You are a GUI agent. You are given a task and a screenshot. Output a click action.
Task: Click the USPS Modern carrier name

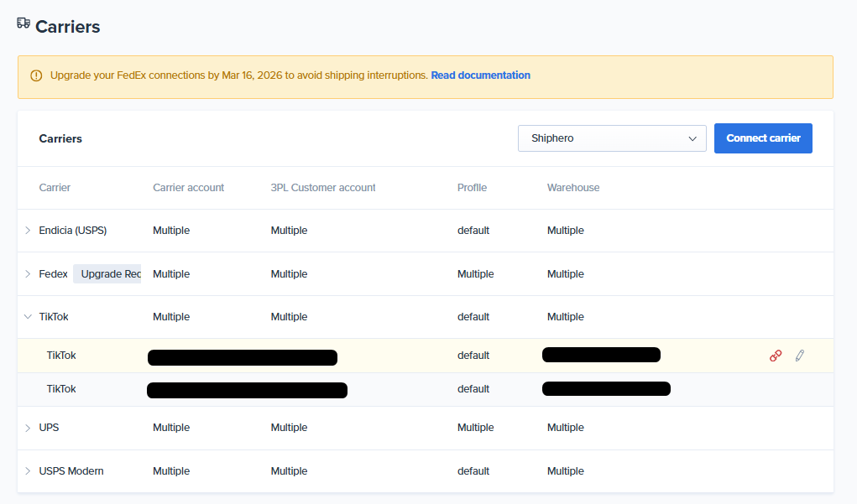pos(71,471)
